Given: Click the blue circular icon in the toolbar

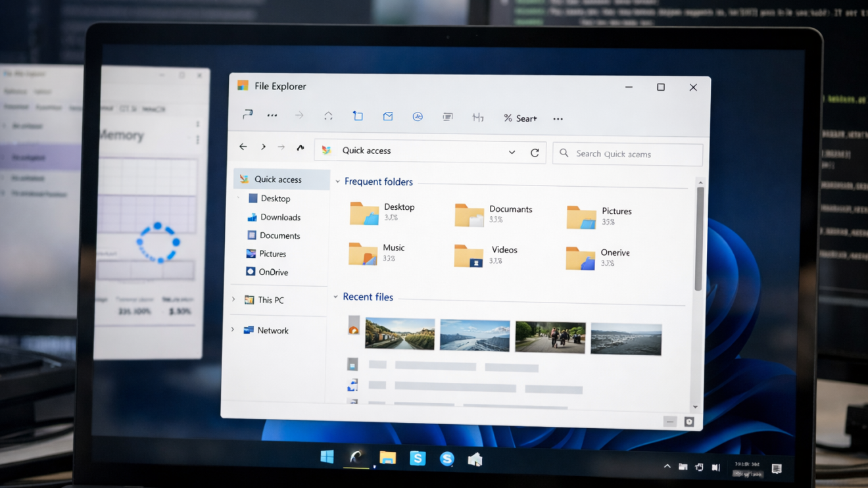Looking at the screenshot, I should [418, 116].
